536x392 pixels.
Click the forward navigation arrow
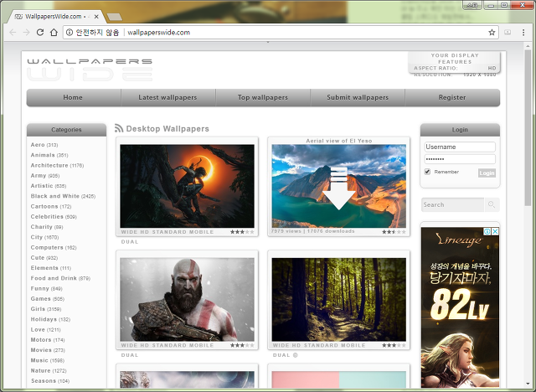click(26, 32)
